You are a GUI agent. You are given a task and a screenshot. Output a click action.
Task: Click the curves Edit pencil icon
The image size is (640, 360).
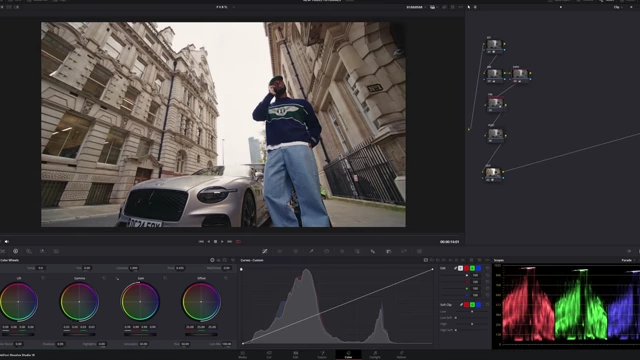(455, 268)
